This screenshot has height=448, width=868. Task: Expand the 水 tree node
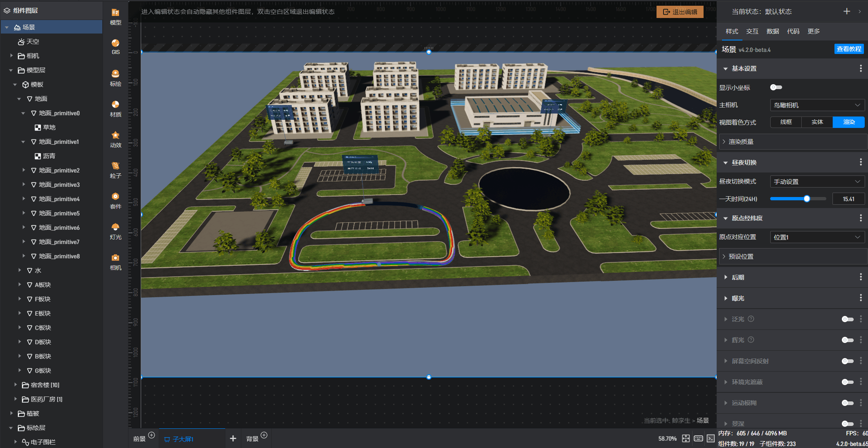tap(20, 270)
